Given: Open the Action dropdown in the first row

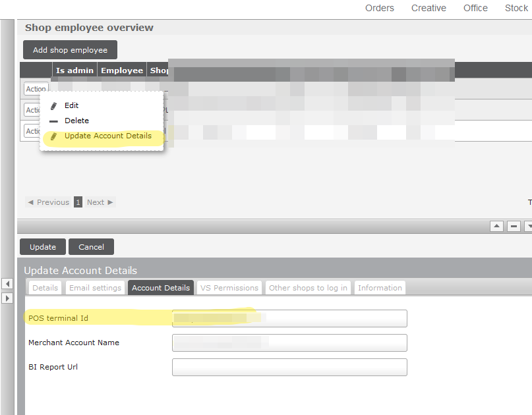Looking at the screenshot, I should click(x=36, y=89).
